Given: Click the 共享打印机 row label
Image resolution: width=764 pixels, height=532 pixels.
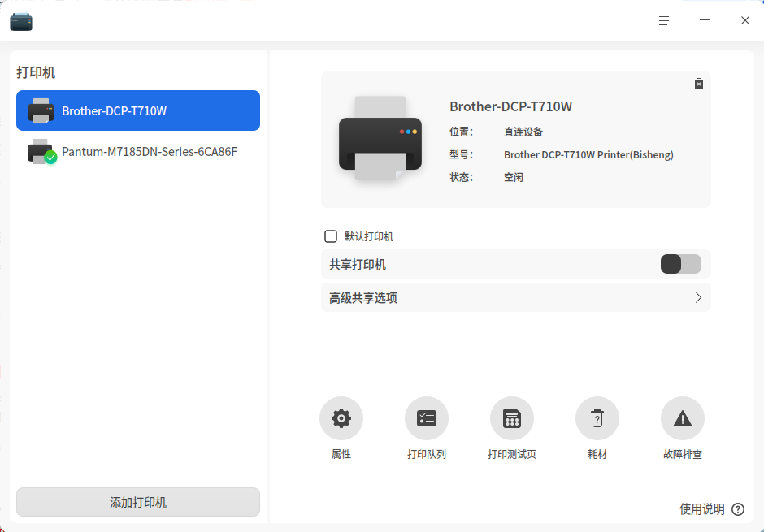Looking at the screenshot, I should pos(358,264).
